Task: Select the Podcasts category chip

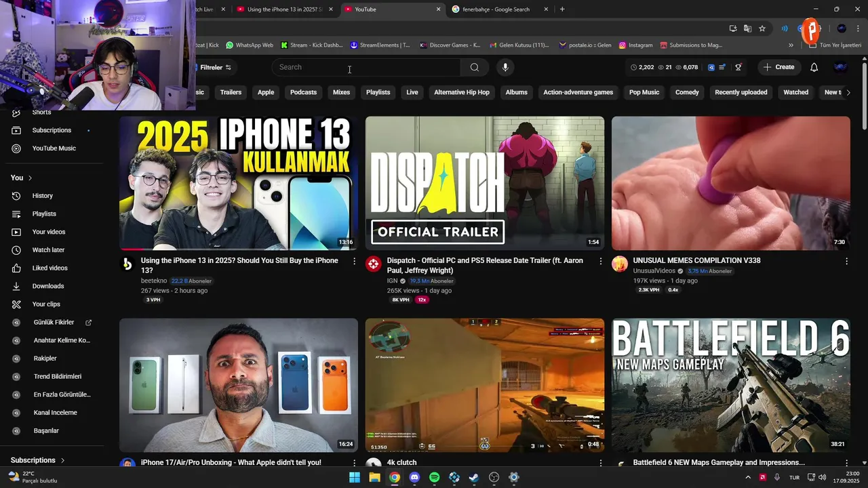Action: pyautogui.click(x=303, y=92)
